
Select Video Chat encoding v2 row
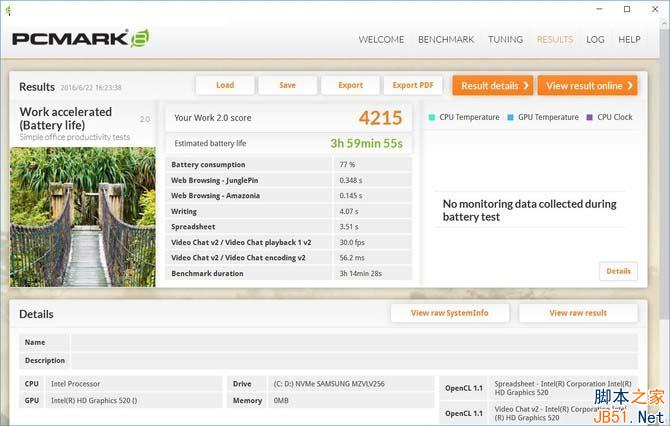(289, 258)
